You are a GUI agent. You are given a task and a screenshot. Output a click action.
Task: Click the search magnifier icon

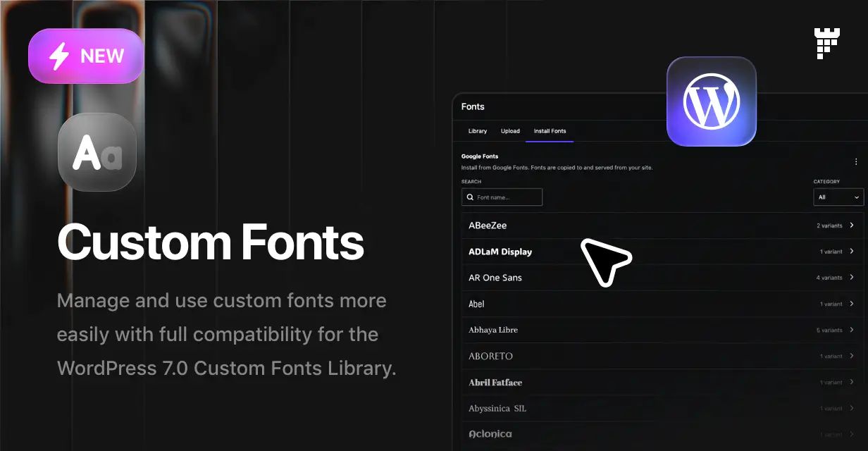coord(470,197)
